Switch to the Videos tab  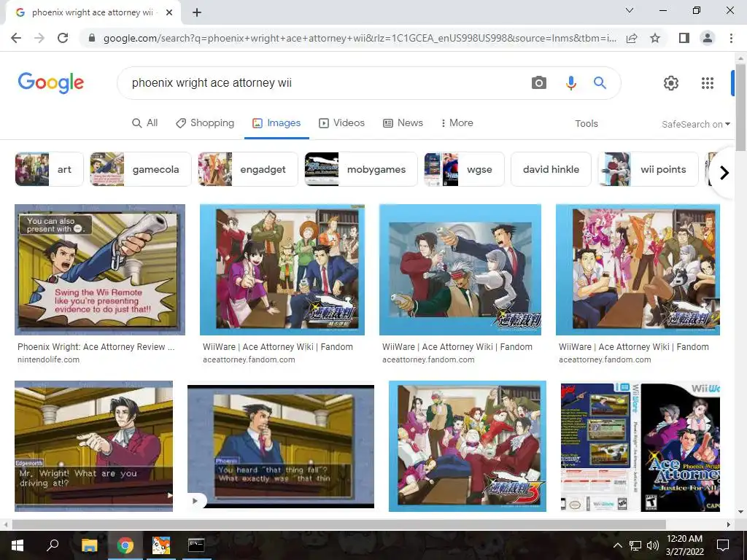[341, 122]
